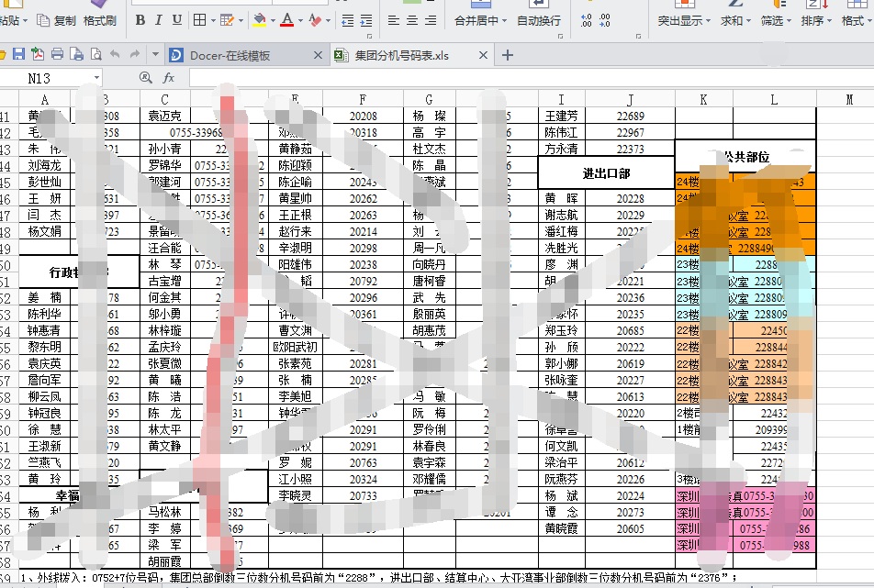Image resolution: width=874 pixels, height=588 pixels.
Task: Select the cell containing 袁迈克
Action: tap(164, 116)
